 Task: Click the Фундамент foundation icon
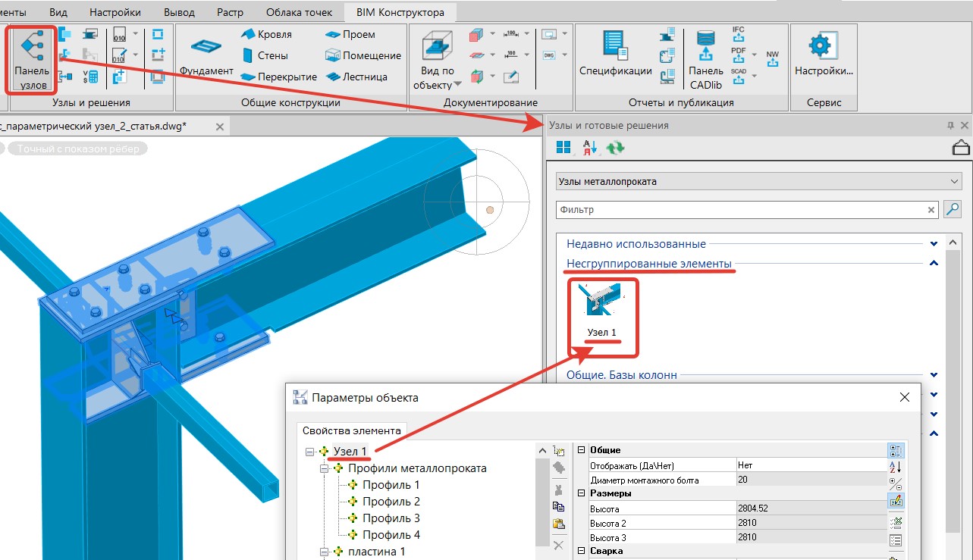point(206,47)
